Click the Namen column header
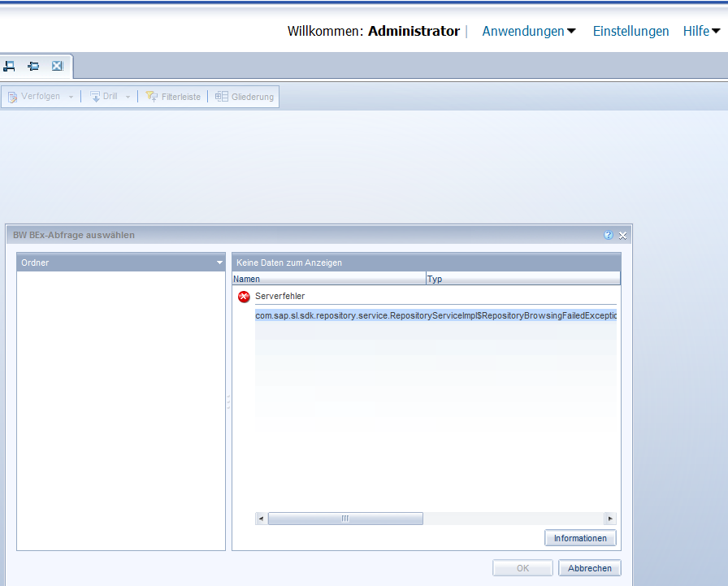The width and height of the screenshot is (728, 586). coord(329,279)
